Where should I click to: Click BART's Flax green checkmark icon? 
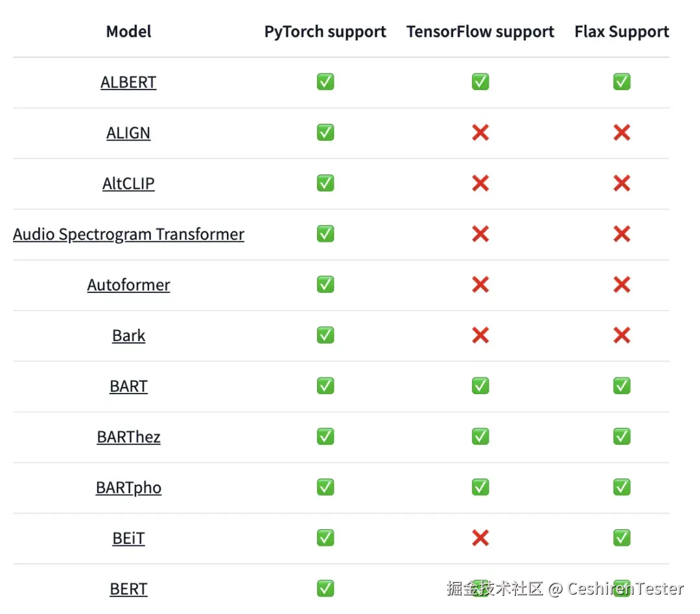point(622,386)
